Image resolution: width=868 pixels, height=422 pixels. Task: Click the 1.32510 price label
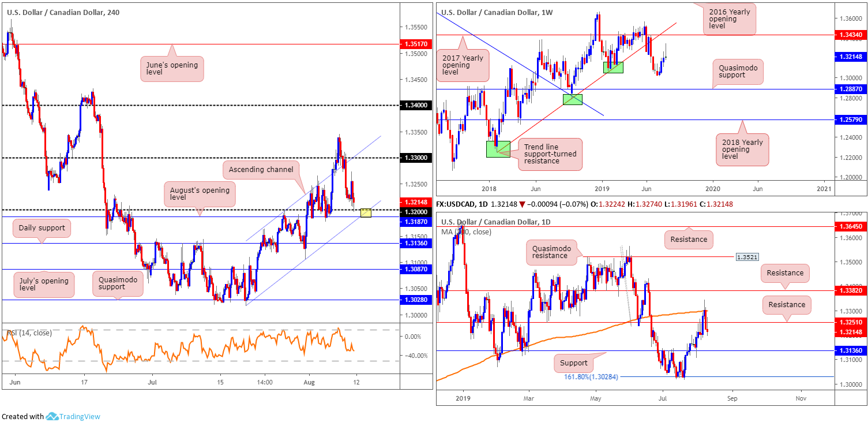coord(851,322)
